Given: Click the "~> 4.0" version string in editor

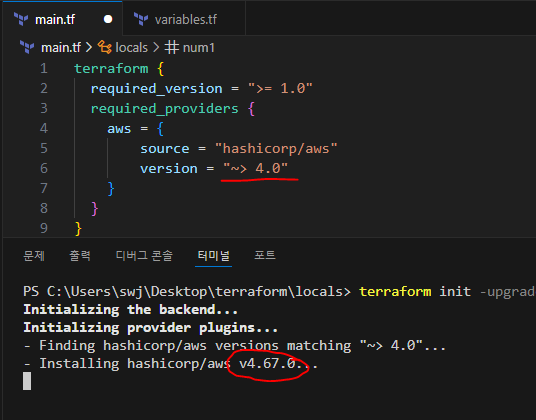Looking at the screenshot, I should click(255, 168).
